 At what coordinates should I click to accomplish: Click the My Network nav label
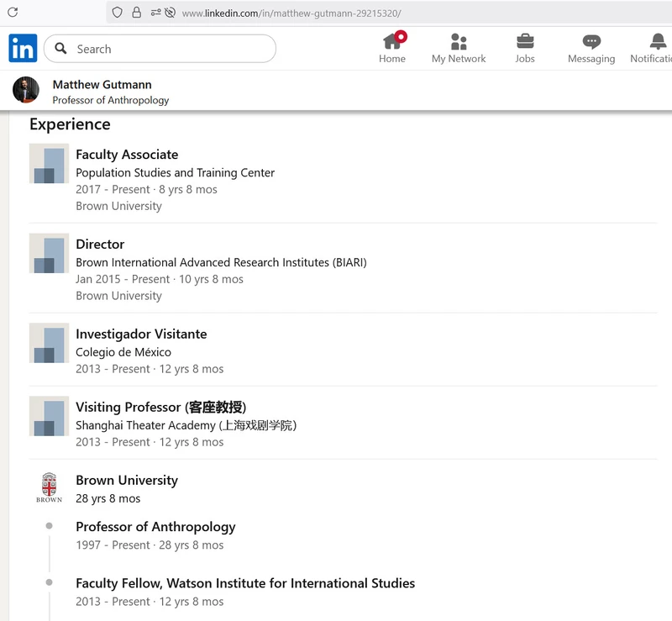[x=459, y=59]
